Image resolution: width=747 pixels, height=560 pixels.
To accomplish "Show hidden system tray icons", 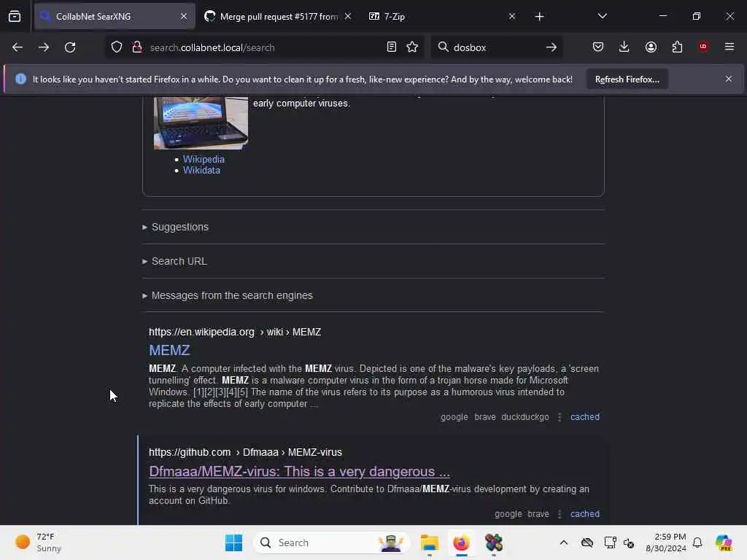I will (564, 542).
